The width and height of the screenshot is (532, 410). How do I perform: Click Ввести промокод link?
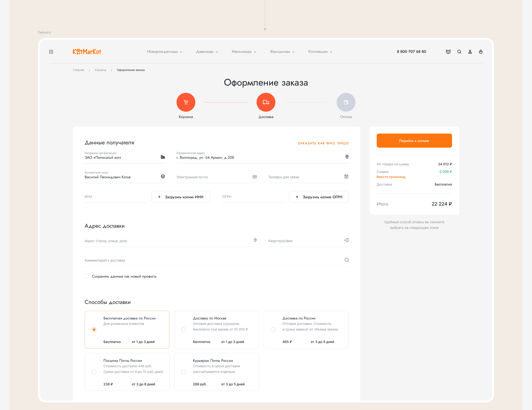click(391, 177)
